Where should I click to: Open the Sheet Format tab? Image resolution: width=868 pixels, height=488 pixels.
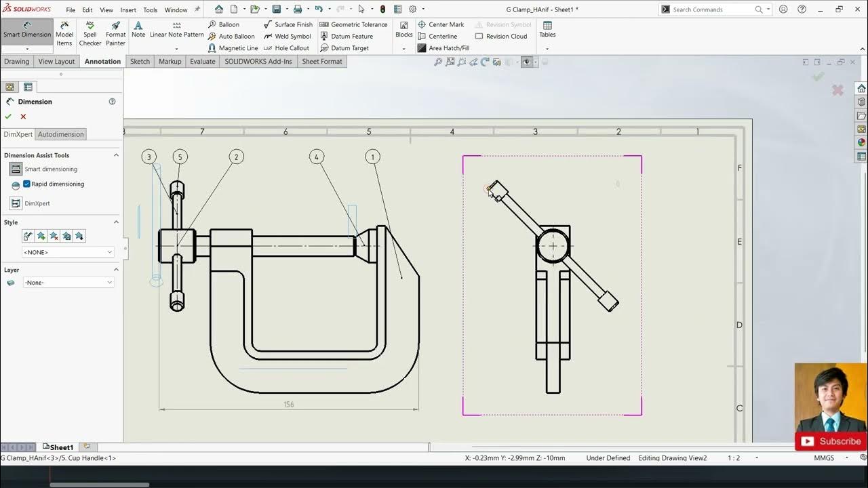click(x=322, y=62)
